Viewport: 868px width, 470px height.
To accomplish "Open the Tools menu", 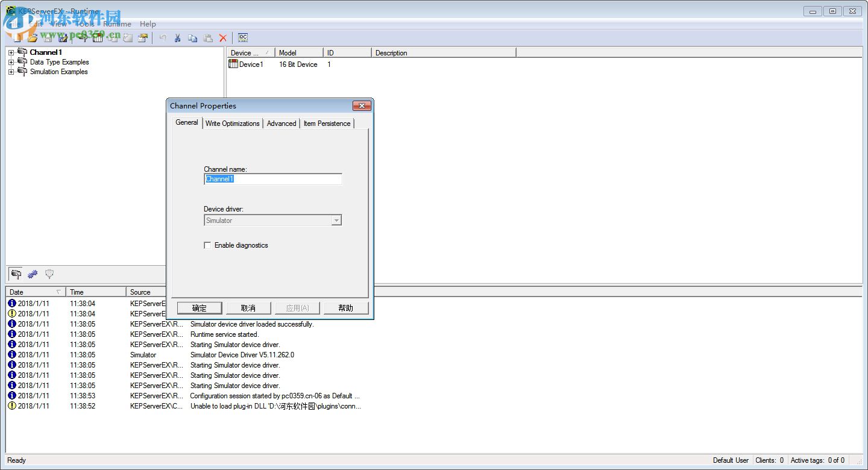I will tap(85, 24).
